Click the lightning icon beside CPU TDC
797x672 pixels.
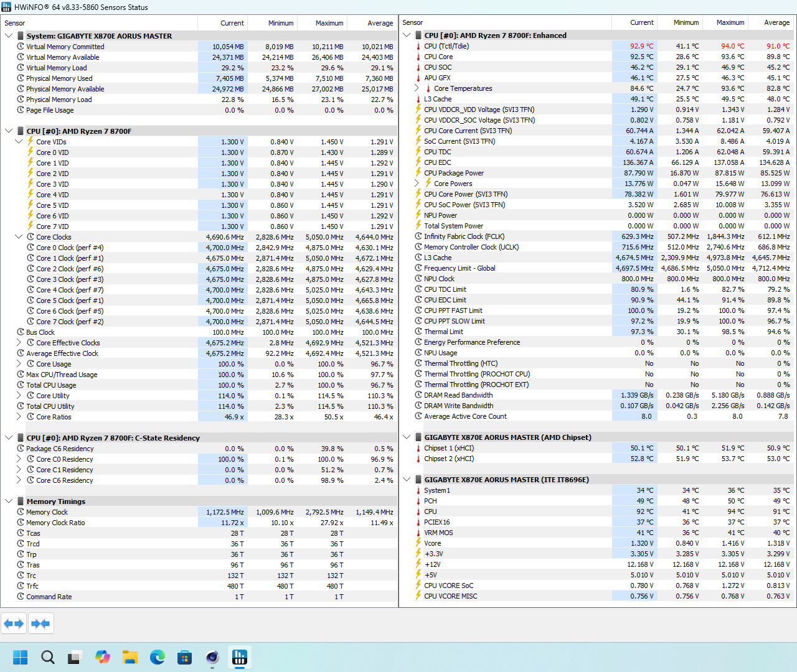(x=418, y=152)
